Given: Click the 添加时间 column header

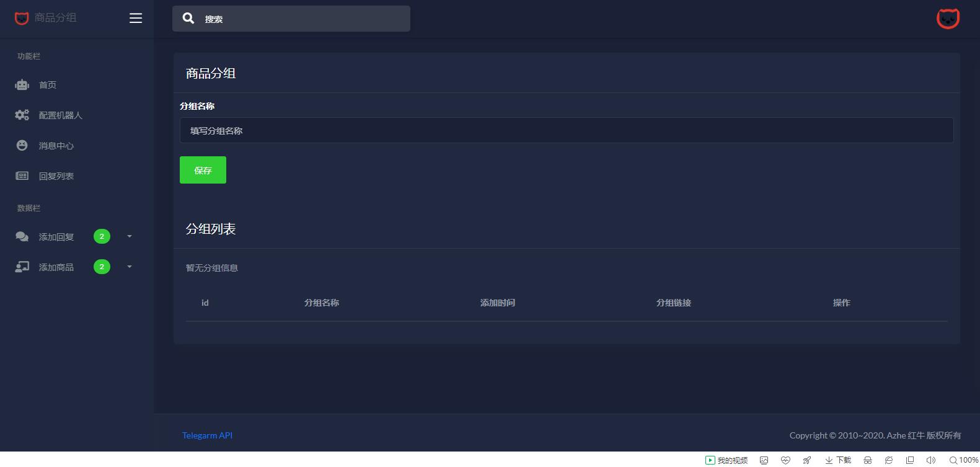Looking at the screenshot, I should [498, 303].
